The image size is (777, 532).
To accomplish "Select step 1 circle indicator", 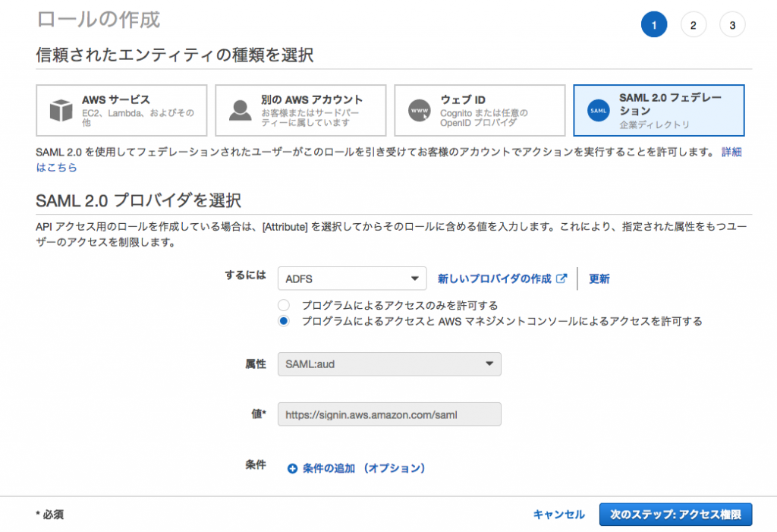I will pyautogui.click(x=653, y=25).
